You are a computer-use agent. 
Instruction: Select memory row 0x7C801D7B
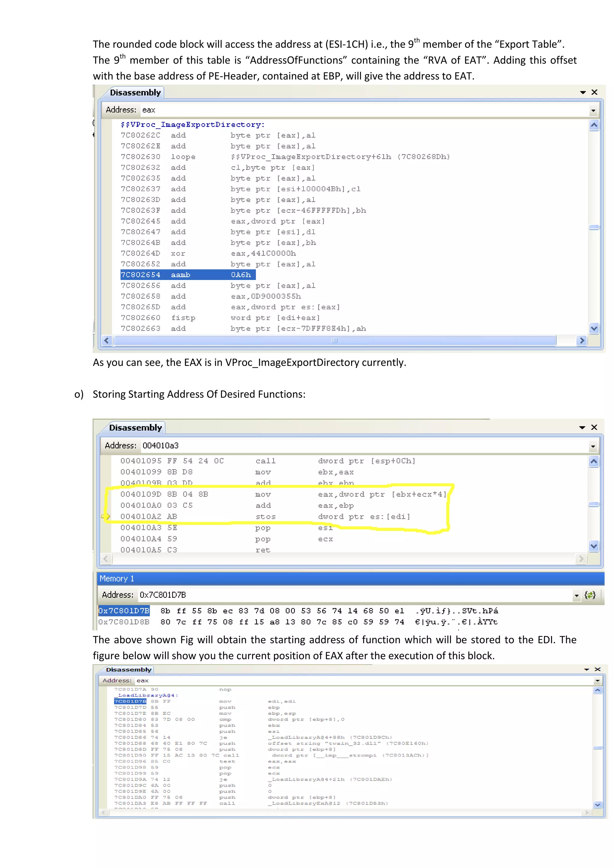tap(298, 611)
